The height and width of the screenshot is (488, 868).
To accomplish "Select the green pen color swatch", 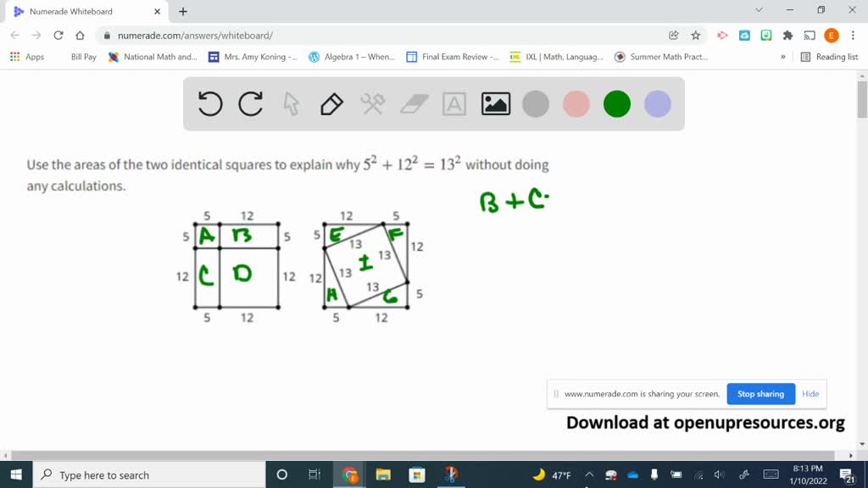I will pyautogui.click(x=616, y=103).
